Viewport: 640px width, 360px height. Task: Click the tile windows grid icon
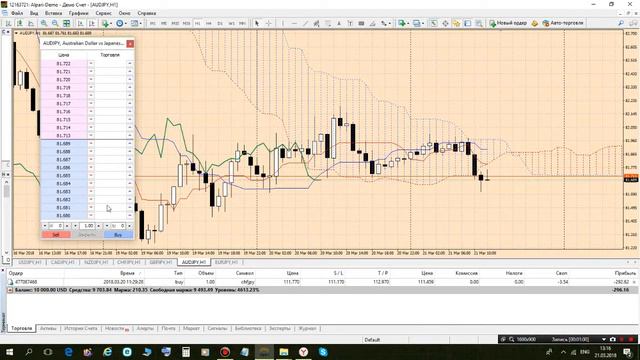click(66, 23)
